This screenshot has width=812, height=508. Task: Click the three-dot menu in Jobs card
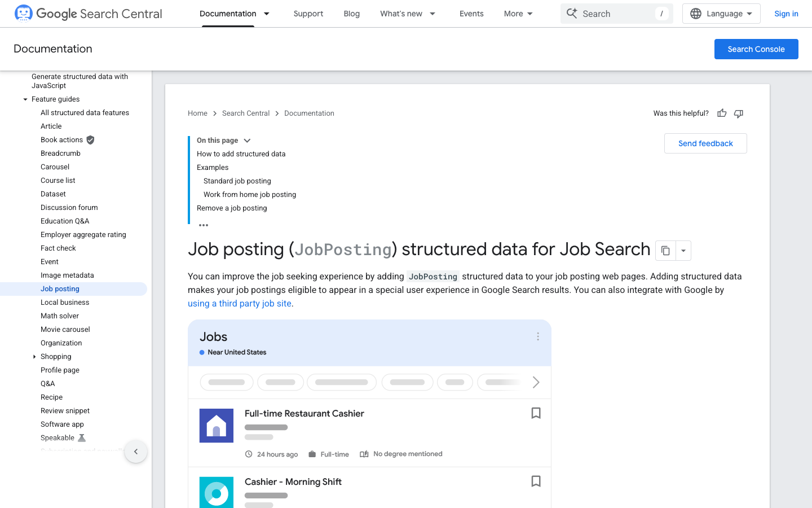(538, 336)
